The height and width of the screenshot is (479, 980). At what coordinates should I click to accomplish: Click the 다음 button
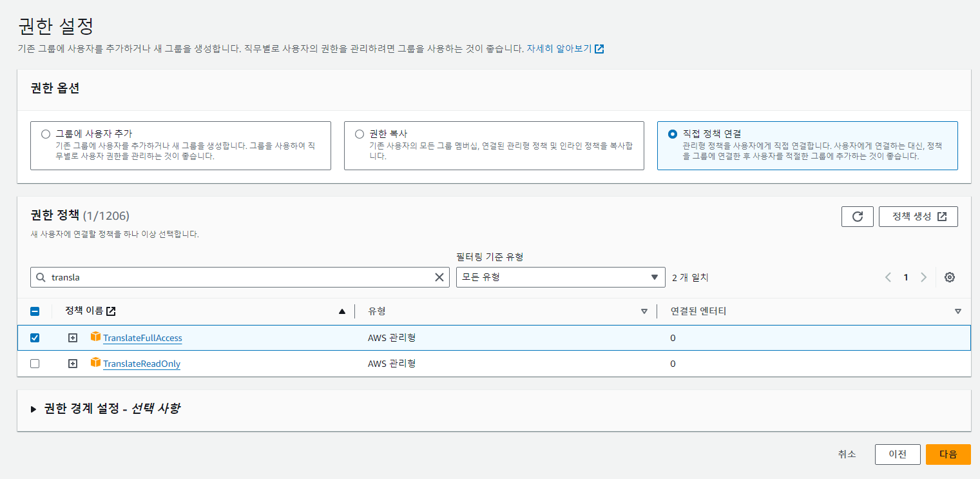(x=948, y=454)
